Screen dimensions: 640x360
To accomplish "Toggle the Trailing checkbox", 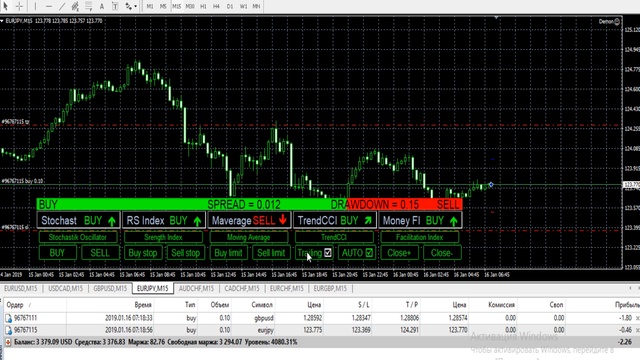I will [328, 253].
